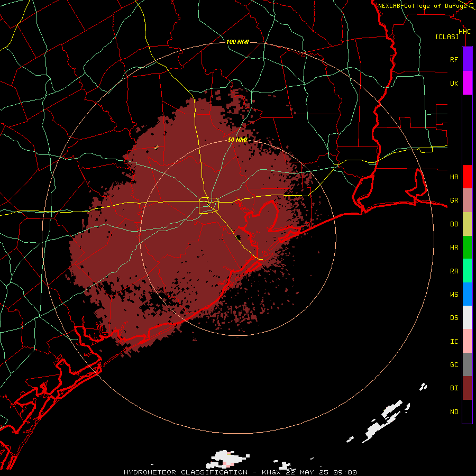Click the WS legend label
Viewport: 476px width, 476px height.
[454, 294]
